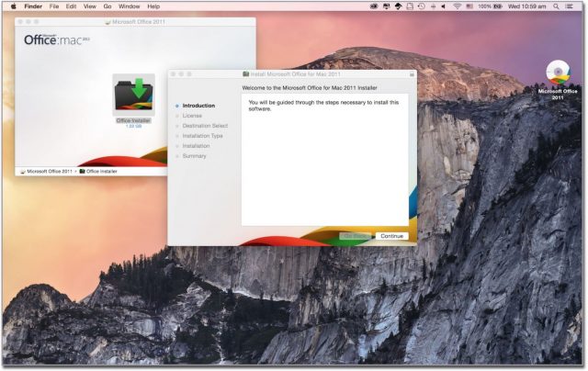Click the Wed 10:59 am clock
The width and height of the screenshot is (588, 371).
(x=526, y=6)
